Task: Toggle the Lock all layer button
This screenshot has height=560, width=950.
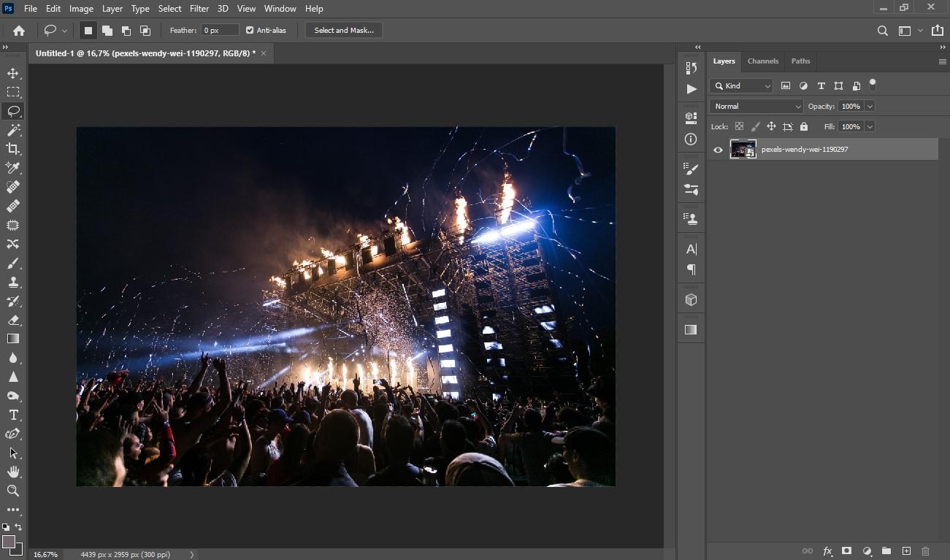Action: click(804, 126)
